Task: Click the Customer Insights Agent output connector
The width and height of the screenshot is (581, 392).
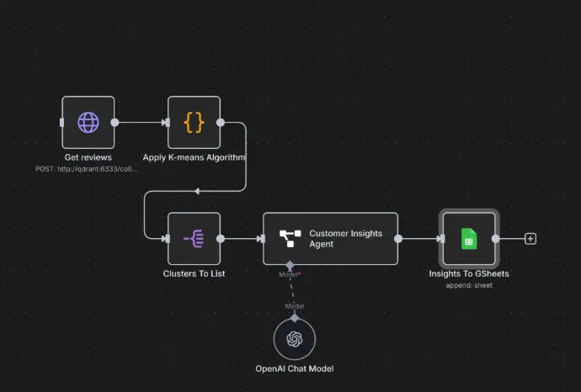Action: point(398,239)
